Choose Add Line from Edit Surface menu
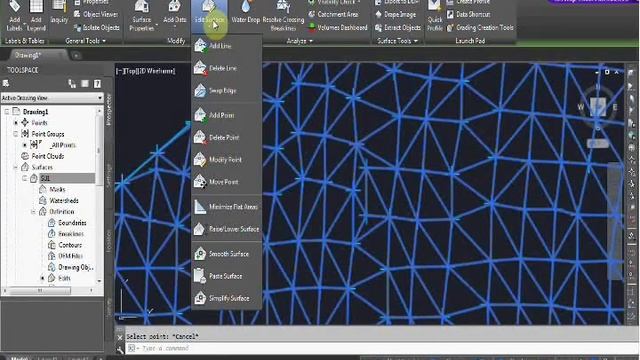This screenshot has width=640, height=360. tap(227, 46)
